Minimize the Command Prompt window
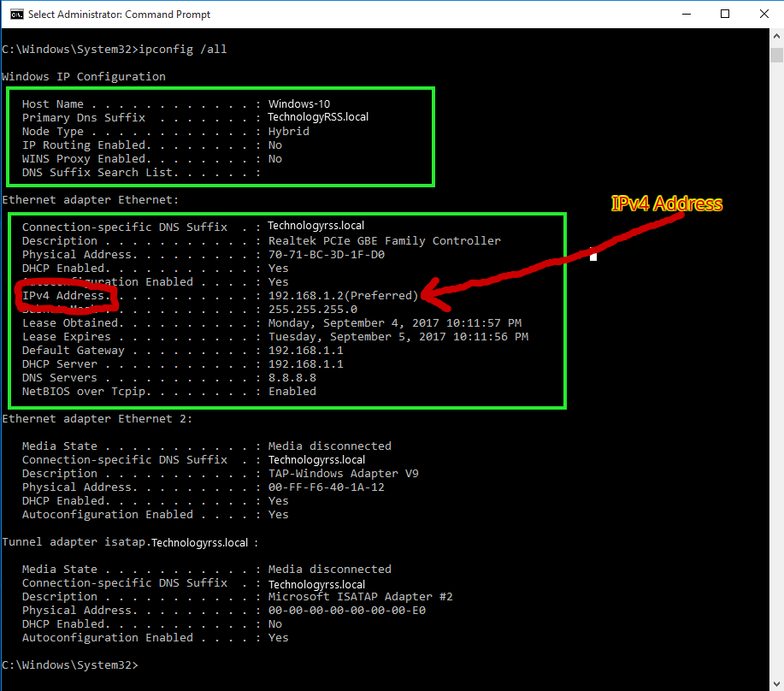The image size is (784, 691). (x=687, y=14)
